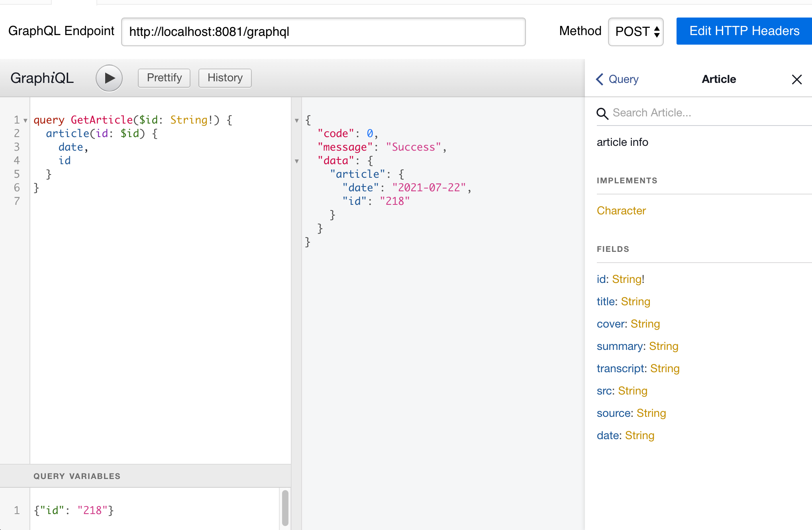Open the Character interface link
812x530 pixels.
(x=621, y=210)
